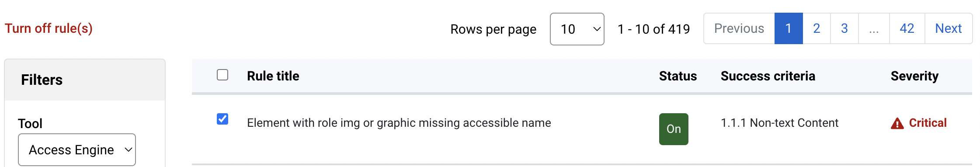
Task: Click the Status column header
Action: pos(678,76)
